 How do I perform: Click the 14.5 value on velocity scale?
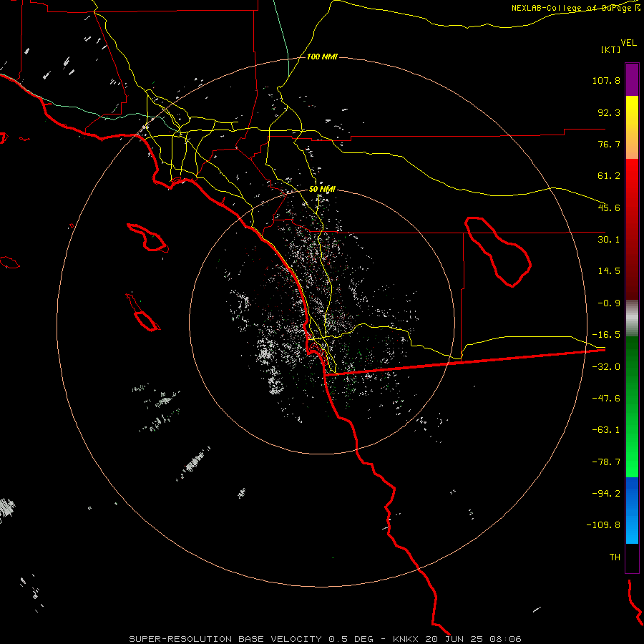[x=609, y=271]
